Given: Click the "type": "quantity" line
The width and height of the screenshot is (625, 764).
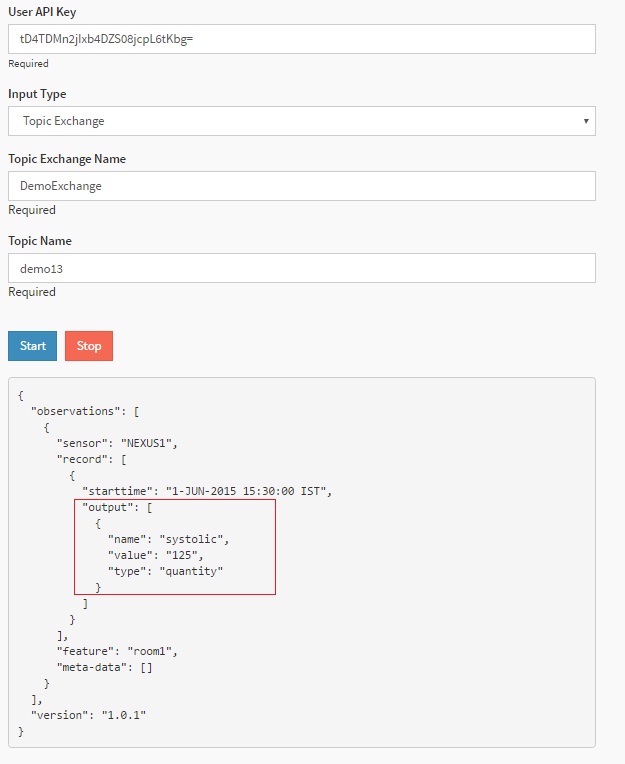Looking at the screenshot, I should pos(165,571).
